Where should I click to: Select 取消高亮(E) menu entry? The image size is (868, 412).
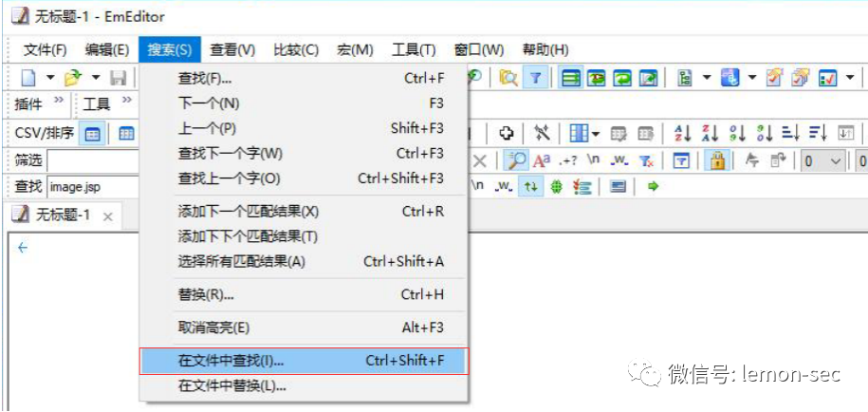click(304, 328)
